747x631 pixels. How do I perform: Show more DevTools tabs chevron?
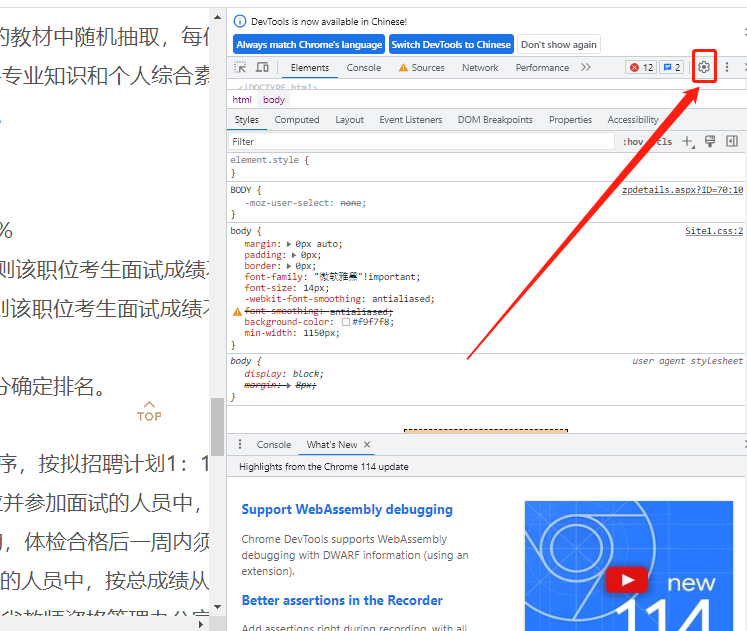click(x=585, y=68)
